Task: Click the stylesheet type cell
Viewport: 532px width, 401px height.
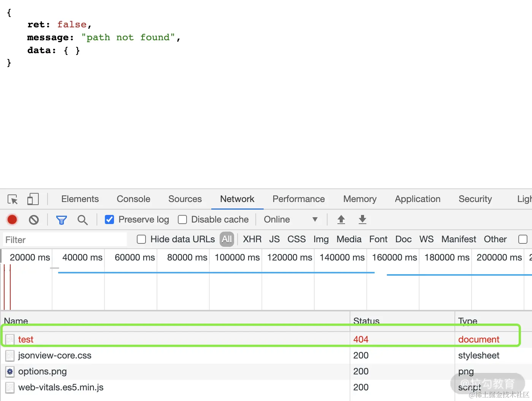Action: point(479,355)
